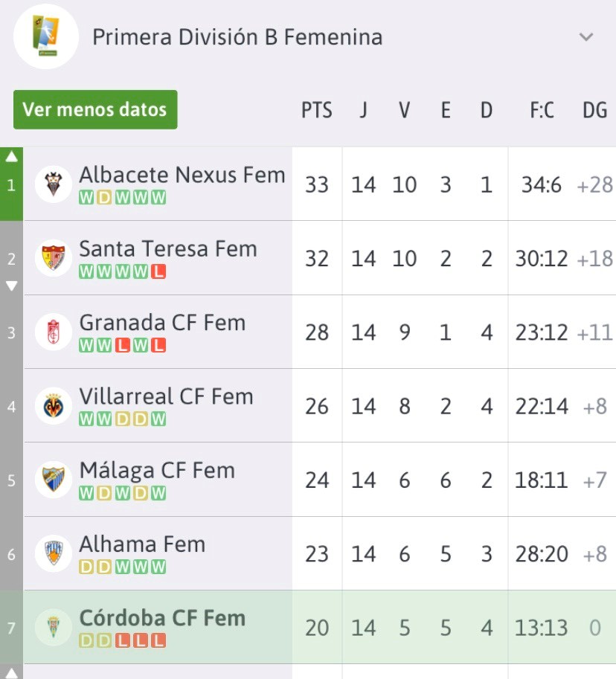Select the DG column header
Viewport: 616px width, 679px height.
pos(594,110)
